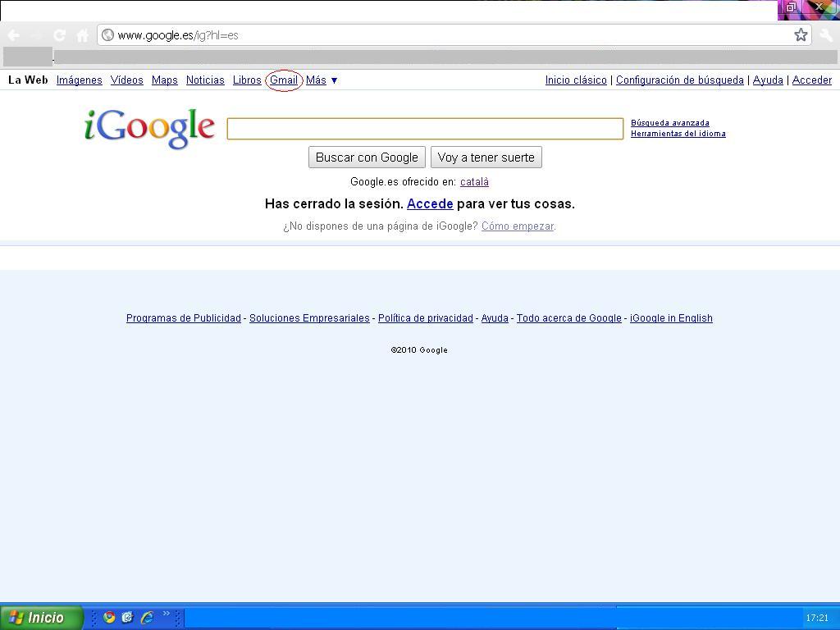
Task: Click the Buscar con Google button
Action: pos(367,157)
